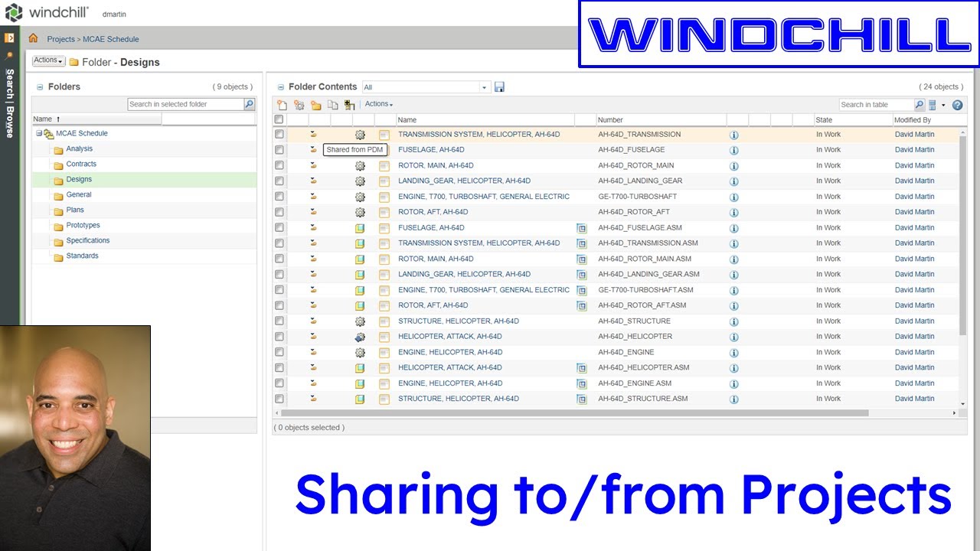
Task: Click the add-to-project toolbar icon beside Actions
Action: 349,105
